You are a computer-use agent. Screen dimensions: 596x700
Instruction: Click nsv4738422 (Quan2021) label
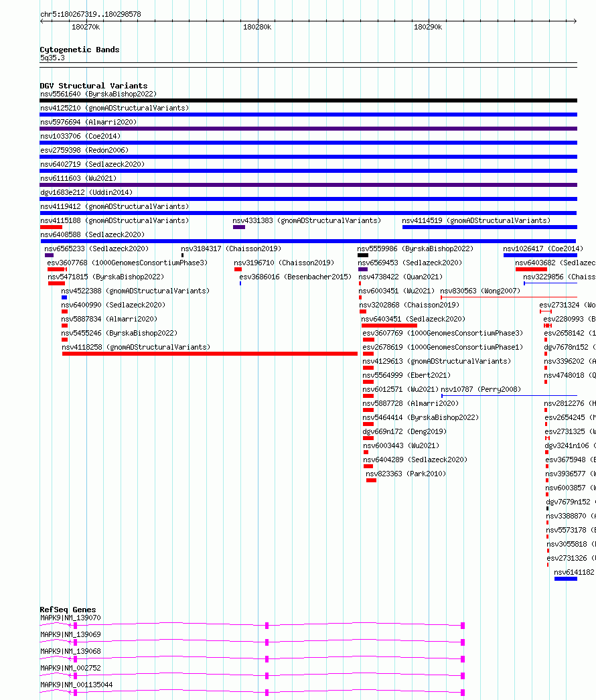[400, 277]
